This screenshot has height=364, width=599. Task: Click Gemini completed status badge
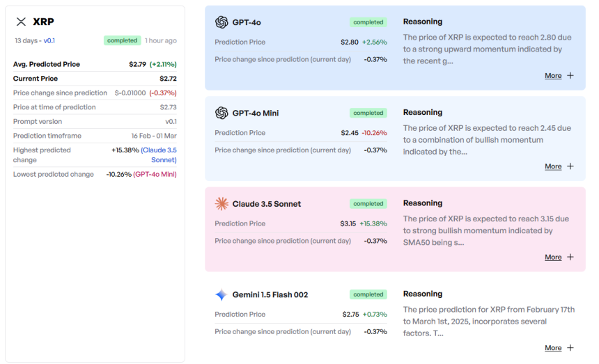tap(368, 294)
